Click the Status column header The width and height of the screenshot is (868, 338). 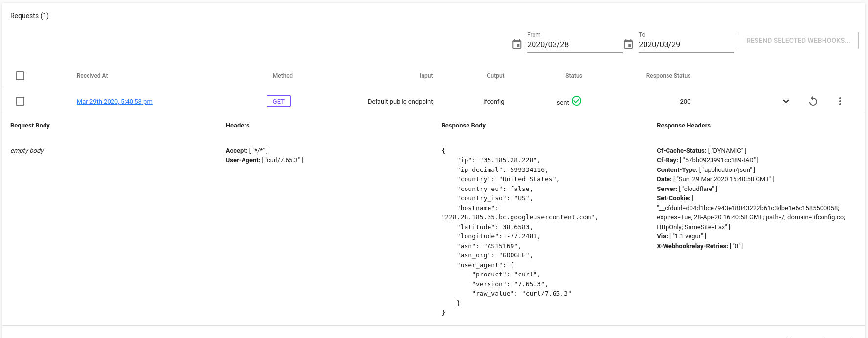click(574, 76)
